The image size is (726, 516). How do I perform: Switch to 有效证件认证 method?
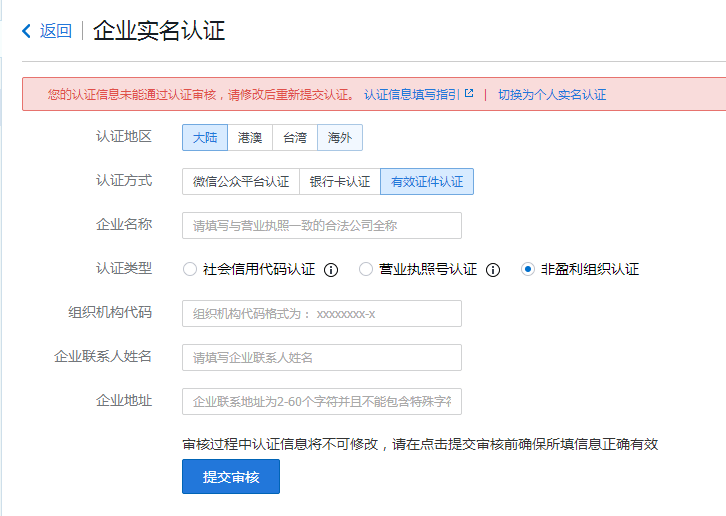pos(427,182)
